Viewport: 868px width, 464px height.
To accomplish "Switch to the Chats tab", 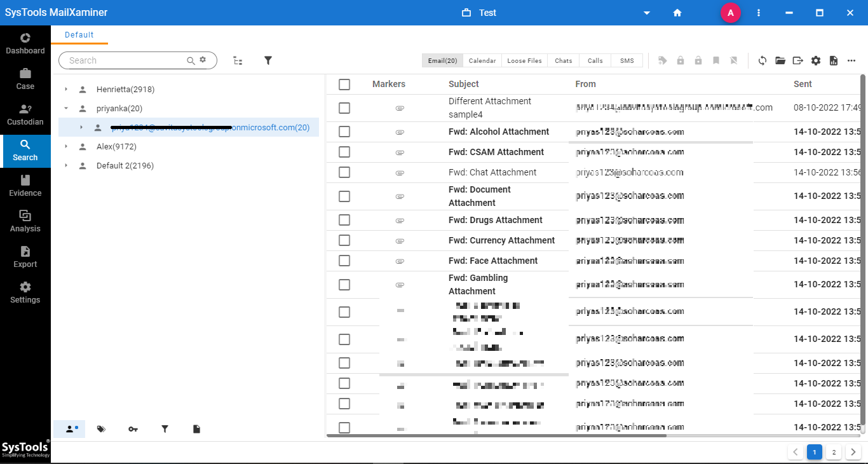I will click(x=564, y=60).
